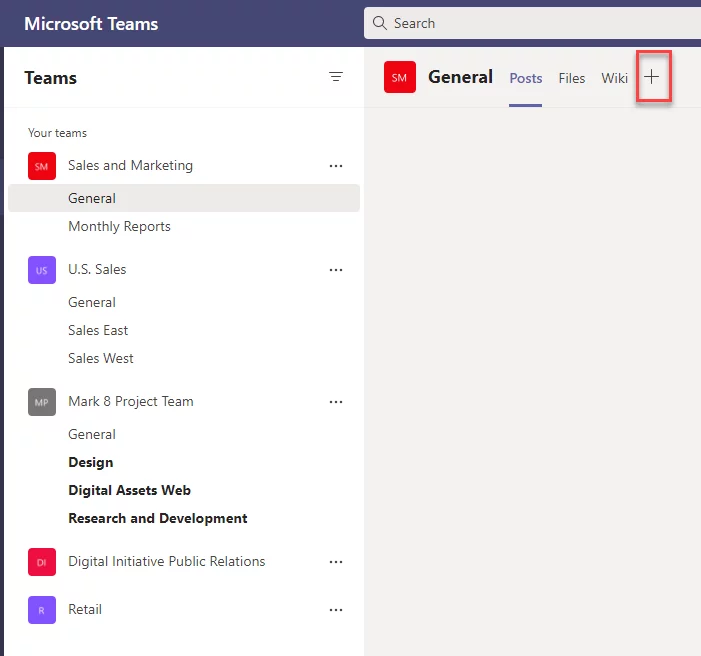
Task: Open the Research and Development channel
Action: tap(157, 518)
